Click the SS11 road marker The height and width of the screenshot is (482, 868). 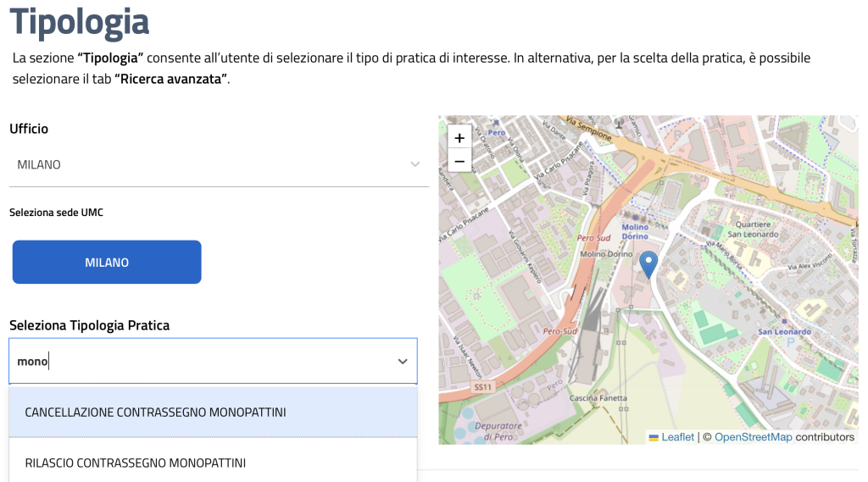(x=482, y=387)
